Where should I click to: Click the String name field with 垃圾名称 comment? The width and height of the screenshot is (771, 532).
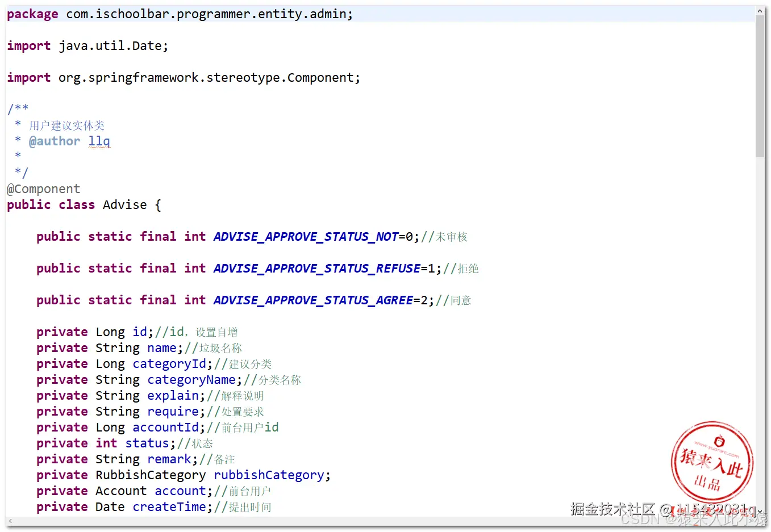coord(139,348)
